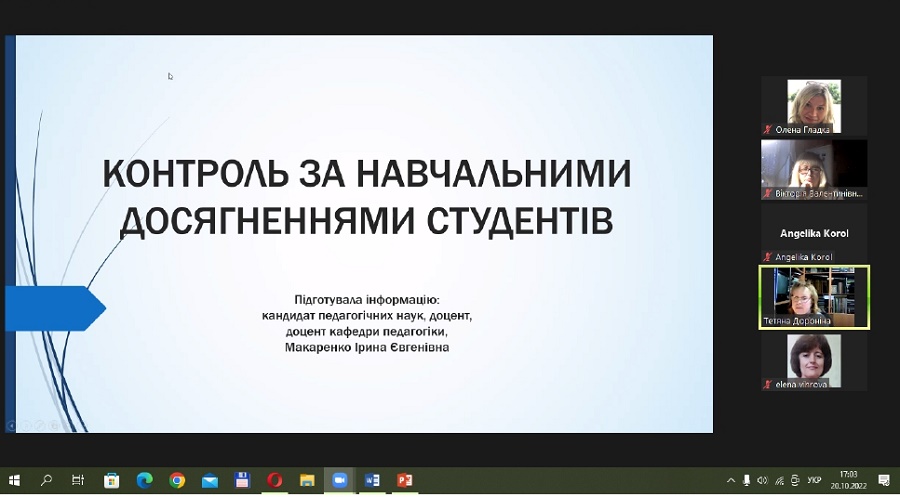
Task: Open the system volume control
Action: click(762, 480)
